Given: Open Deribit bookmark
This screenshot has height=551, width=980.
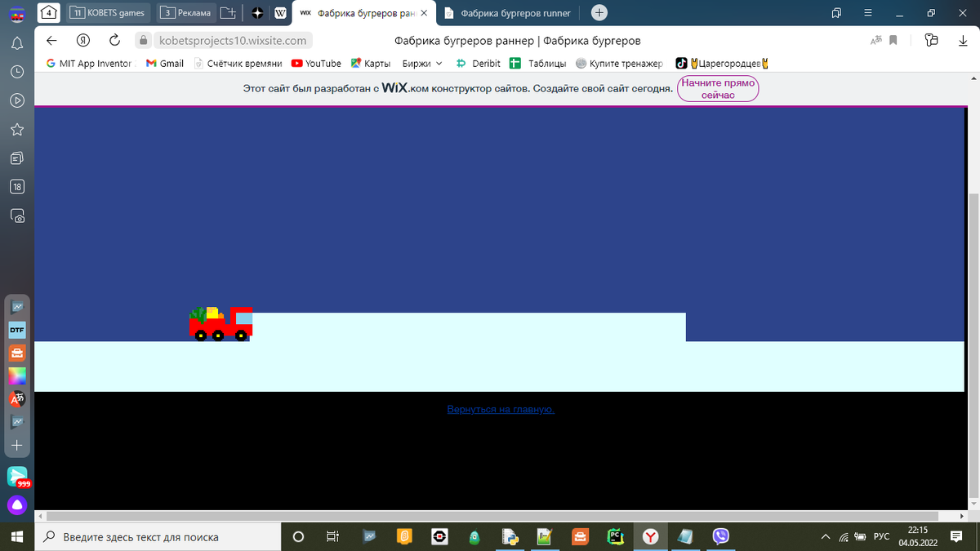Looking at the screenshot, I should [478, 63].
